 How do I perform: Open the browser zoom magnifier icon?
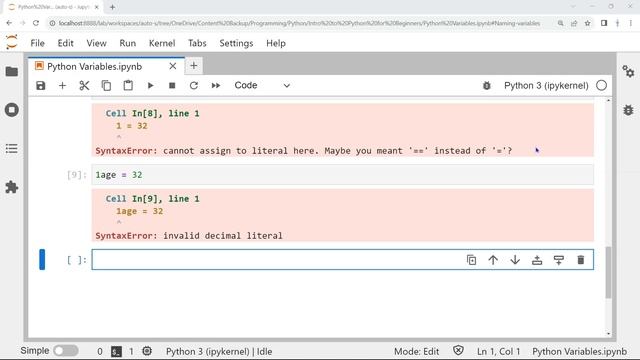(x=561, y=23)
